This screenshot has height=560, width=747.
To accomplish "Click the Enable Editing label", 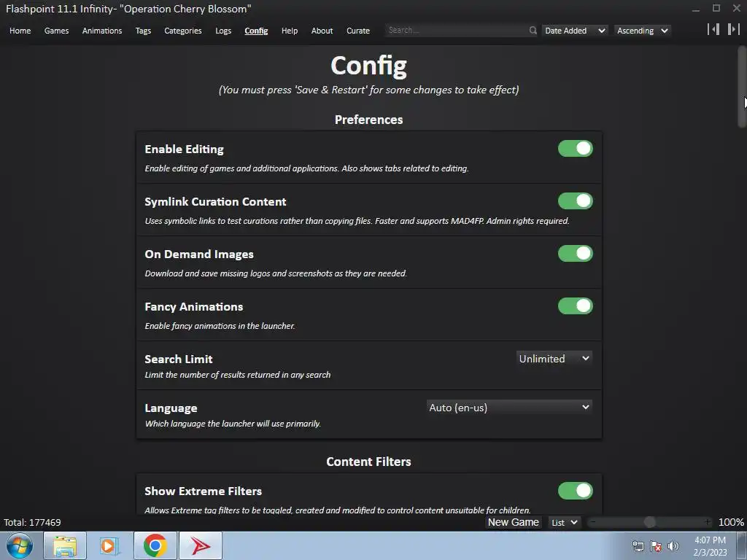I will [x=184, y=149].
